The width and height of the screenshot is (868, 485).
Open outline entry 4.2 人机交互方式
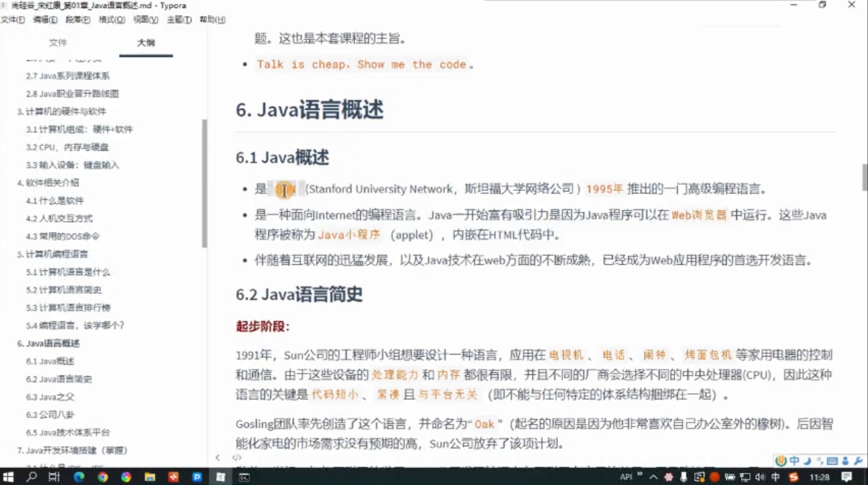59,219
